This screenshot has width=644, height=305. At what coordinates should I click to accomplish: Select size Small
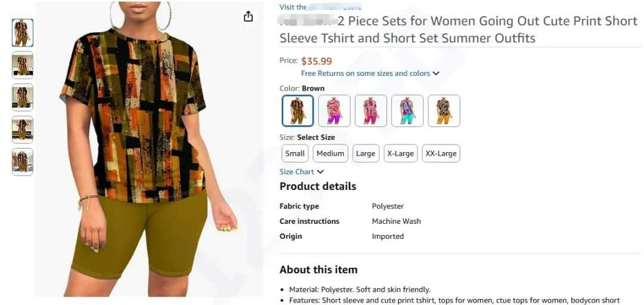pos(295,153)
